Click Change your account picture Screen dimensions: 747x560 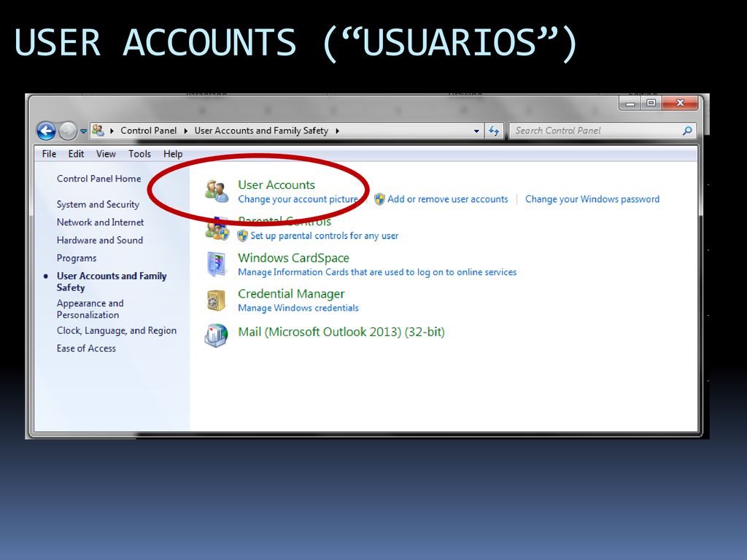click(298, 199)
